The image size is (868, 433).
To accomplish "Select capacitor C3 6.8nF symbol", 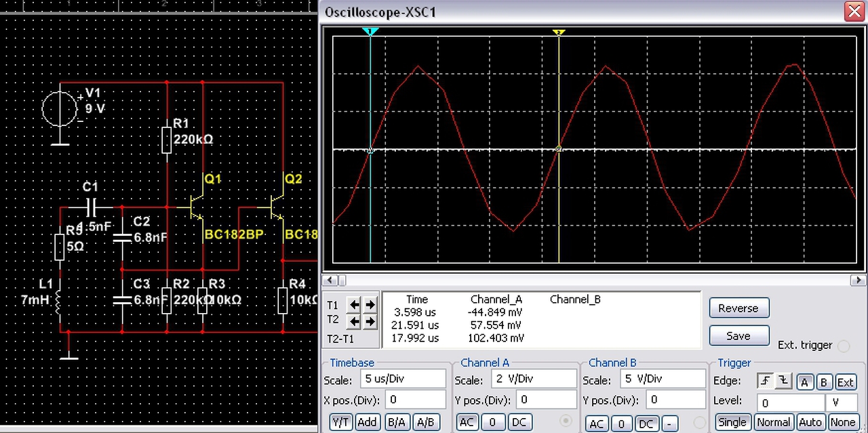I will click(x=122, y=299).
